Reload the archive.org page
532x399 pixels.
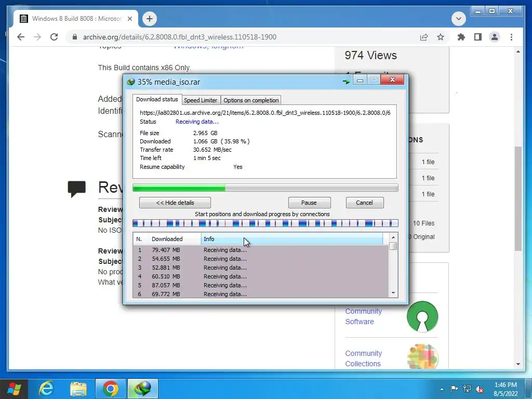(54, 37)
